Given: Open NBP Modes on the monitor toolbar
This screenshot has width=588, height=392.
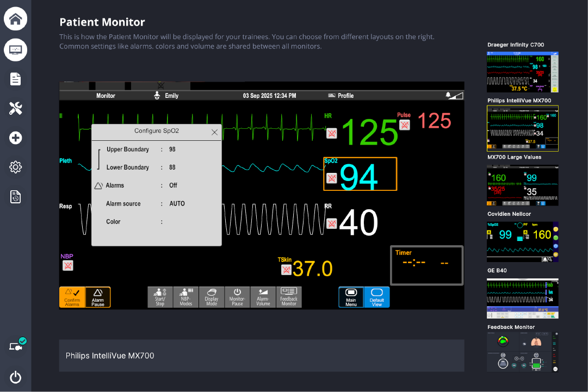Looking at the screenshot, I should (x=185, y=297).
